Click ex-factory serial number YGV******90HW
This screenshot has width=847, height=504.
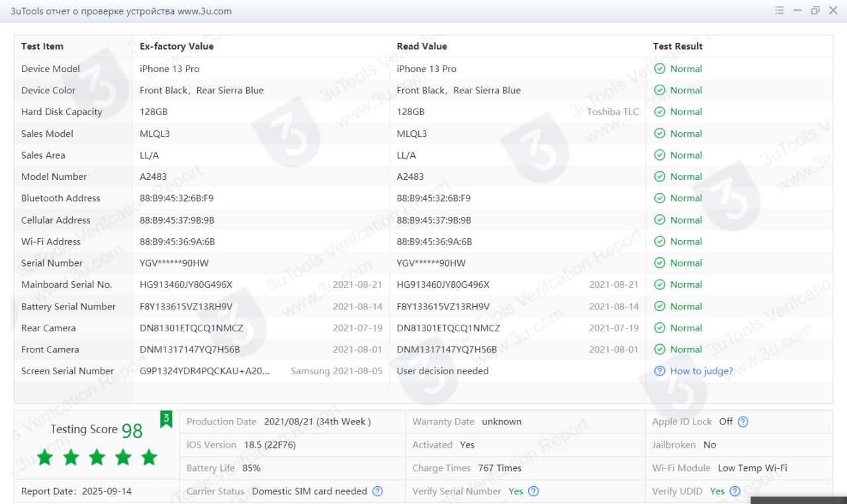(174, 263)
